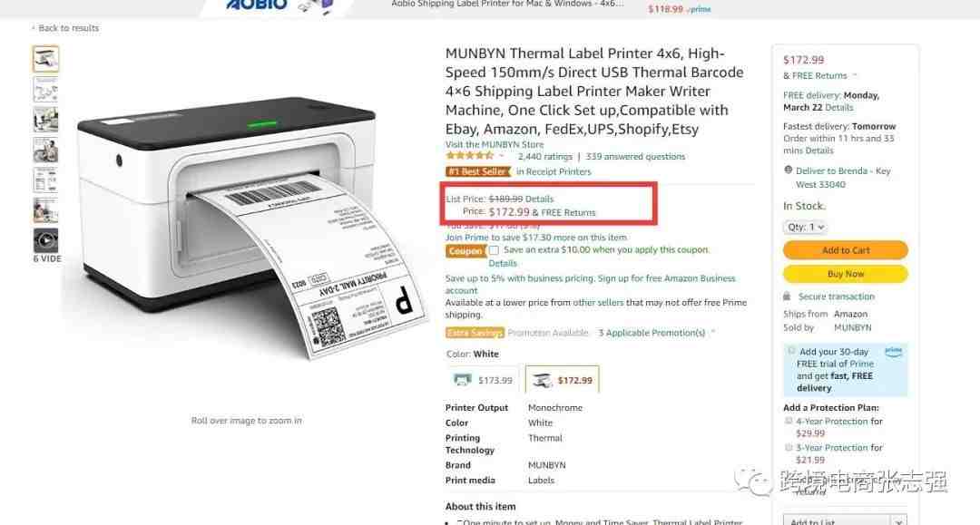
Task: Click the orange Coupon badge
Action: pyautogui.click(x=465, y=250)
